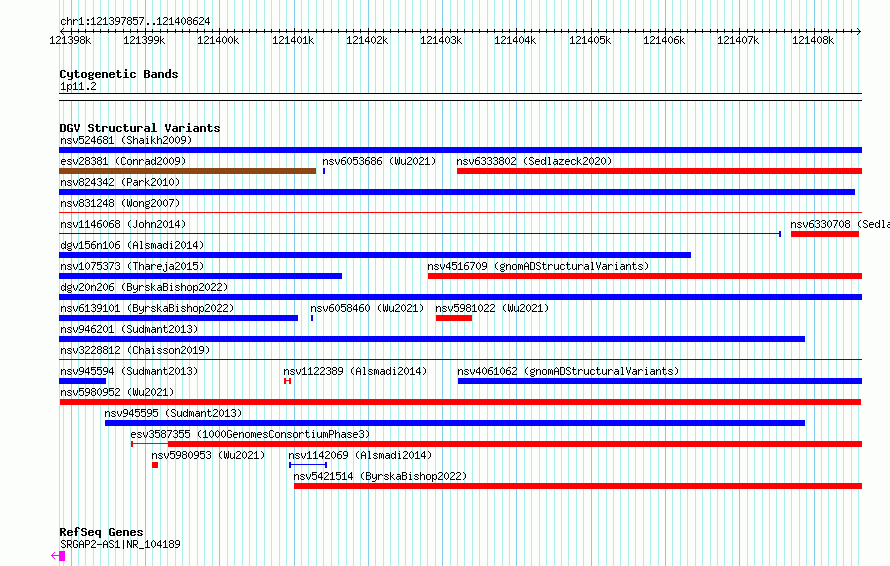Select nsv945595 (Sudmant2013) label

173,413
